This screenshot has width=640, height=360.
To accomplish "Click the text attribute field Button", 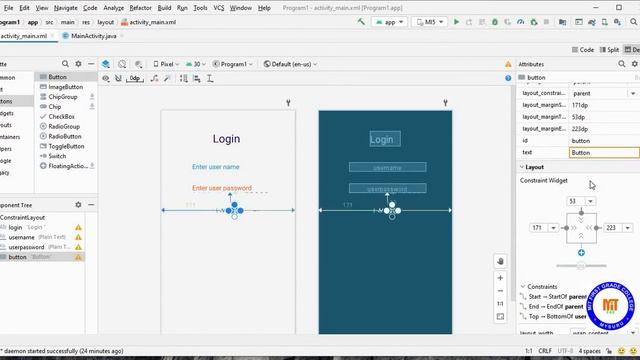I will pos(604,153).
